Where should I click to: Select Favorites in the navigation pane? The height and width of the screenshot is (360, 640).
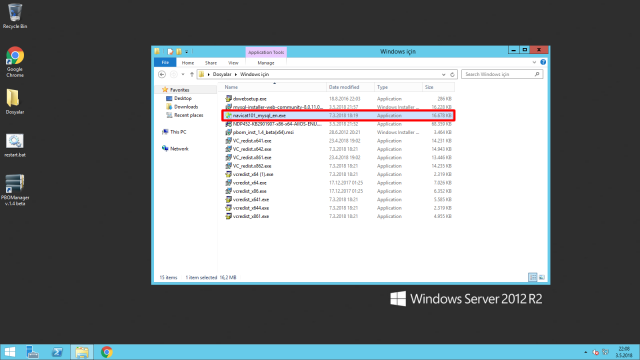tap(179, 90)
